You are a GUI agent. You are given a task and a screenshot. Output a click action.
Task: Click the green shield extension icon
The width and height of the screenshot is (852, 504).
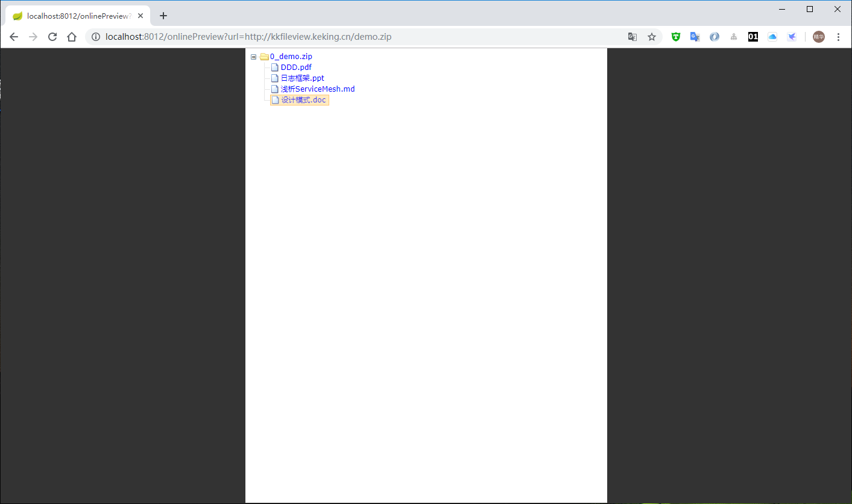[675, 37]
